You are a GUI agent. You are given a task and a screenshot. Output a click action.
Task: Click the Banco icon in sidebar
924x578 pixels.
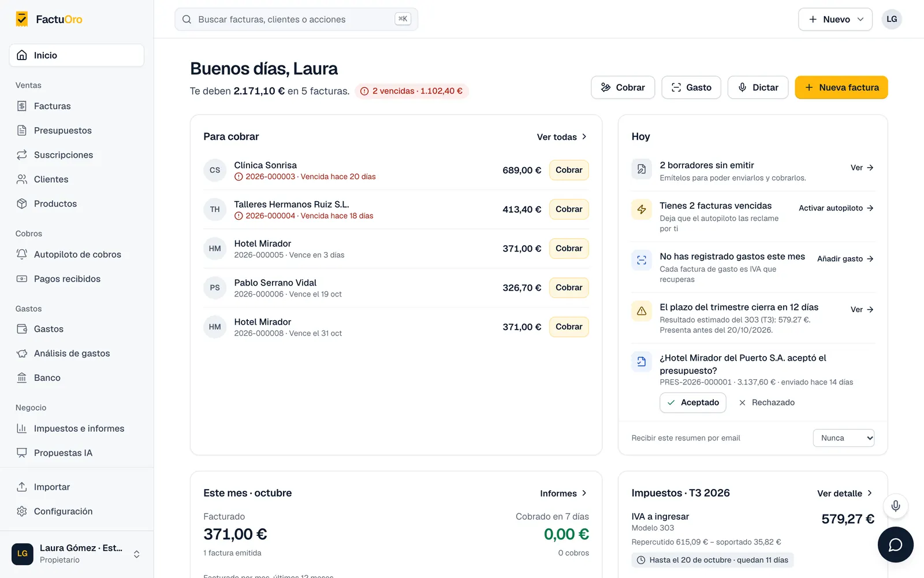22,377
